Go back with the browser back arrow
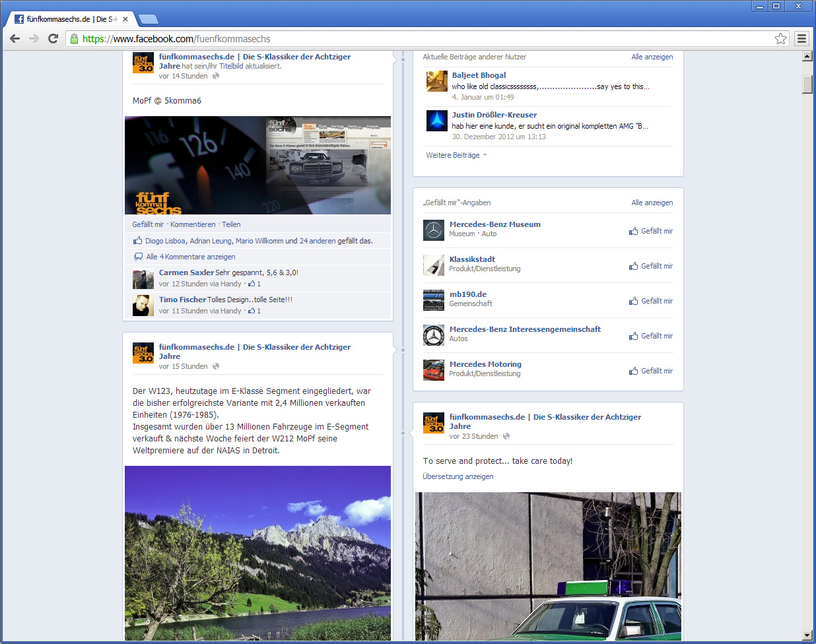This screenshot has width=816, height=644. (15, 38)
